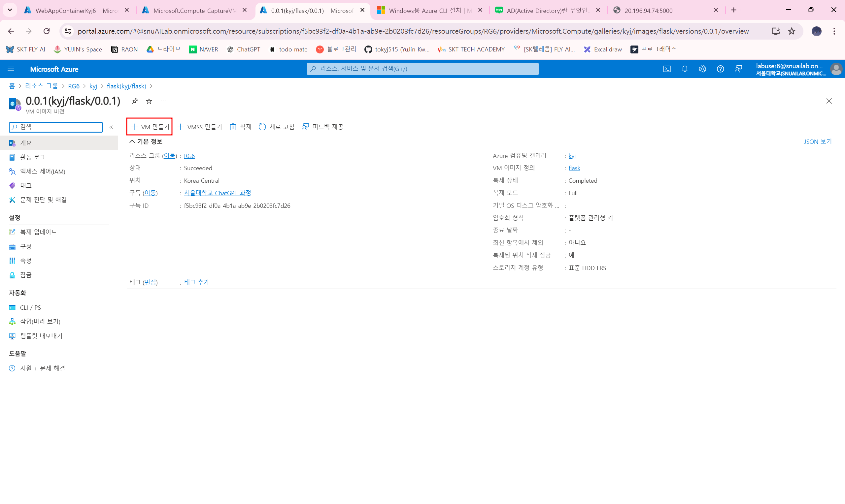The height and width of the screenshot is (504, 845).
Task: Click the help question mark icon
Action: click(x=720, y=69)
